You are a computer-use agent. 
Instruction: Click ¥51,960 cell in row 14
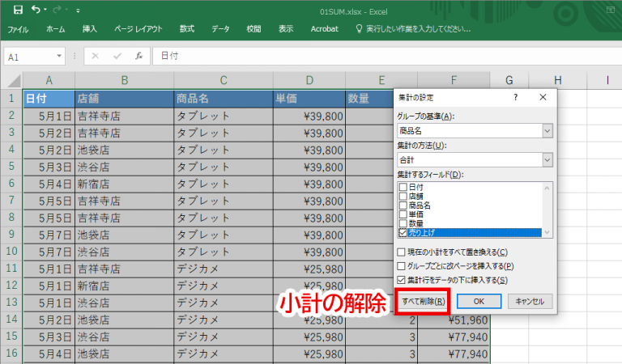(454, 320)
